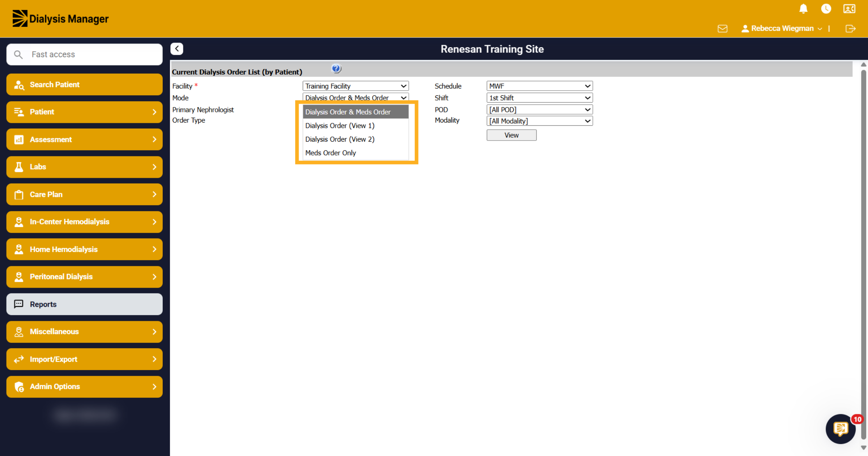
Task: Open the notifications bell icon
Action: pos(803,9)
